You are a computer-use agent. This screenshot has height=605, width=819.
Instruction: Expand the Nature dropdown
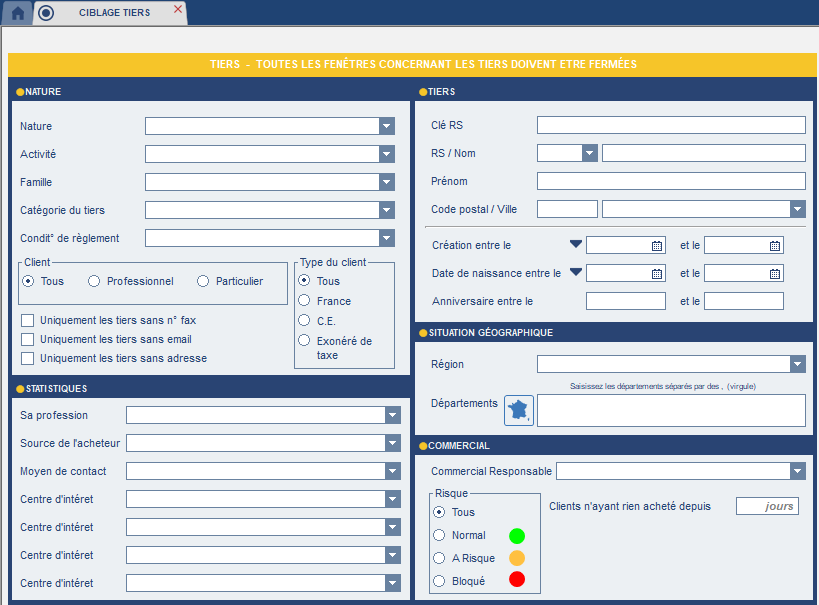387,126
